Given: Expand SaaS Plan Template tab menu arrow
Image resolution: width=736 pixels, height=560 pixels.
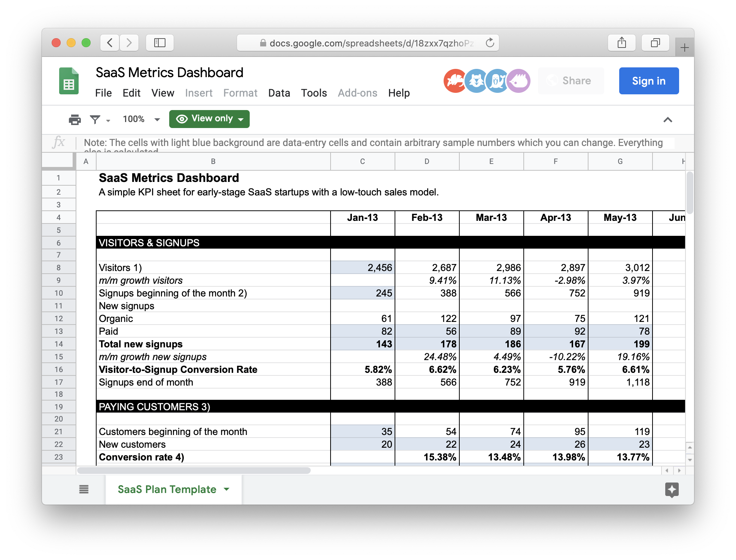Looking at the screenshot, I should coord(226,489).
